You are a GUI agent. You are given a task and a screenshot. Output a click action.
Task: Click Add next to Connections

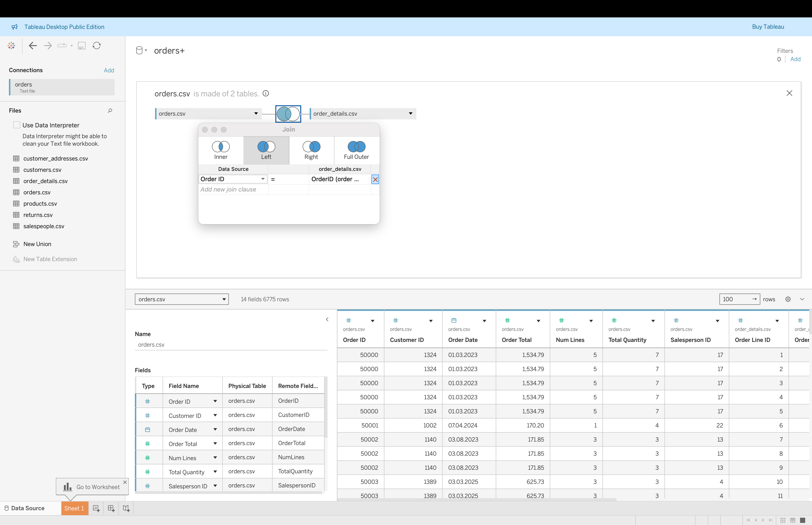[x=109, y=70]
